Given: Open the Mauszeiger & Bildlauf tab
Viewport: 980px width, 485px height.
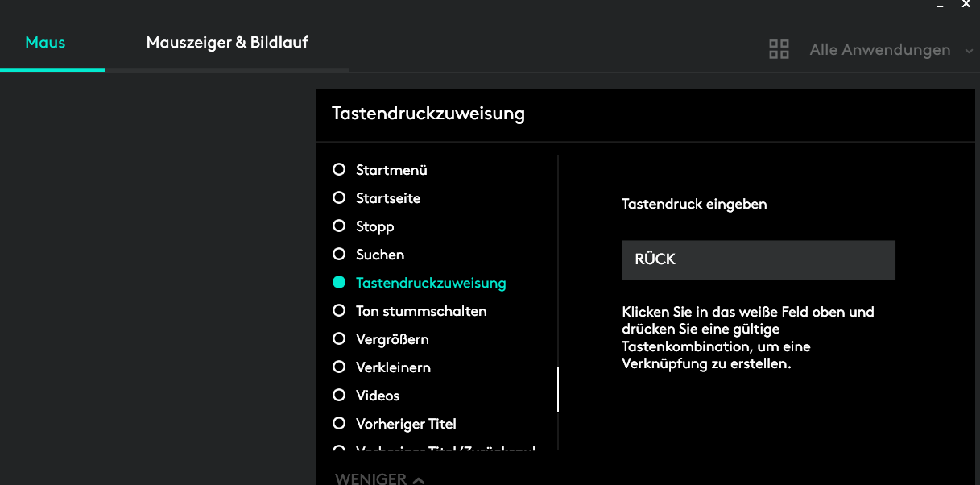Looking at the screenshot, I should point(227,42).
